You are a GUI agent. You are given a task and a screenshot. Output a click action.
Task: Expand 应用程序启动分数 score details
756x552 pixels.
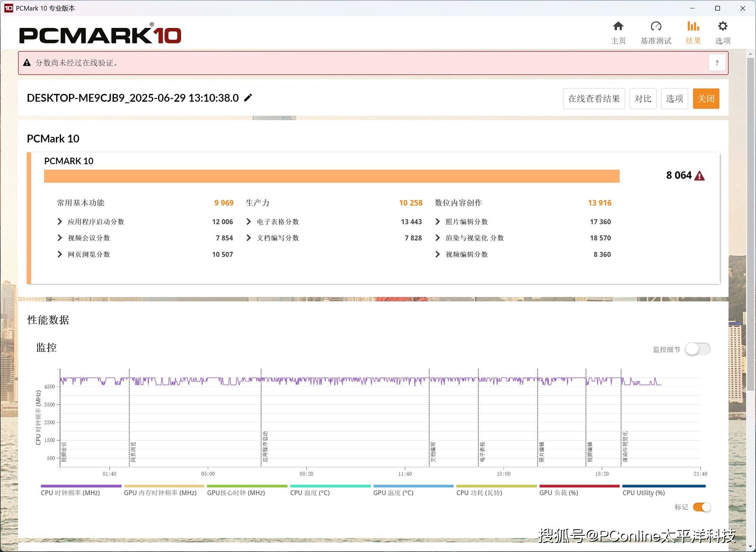(x=60, y=222)
